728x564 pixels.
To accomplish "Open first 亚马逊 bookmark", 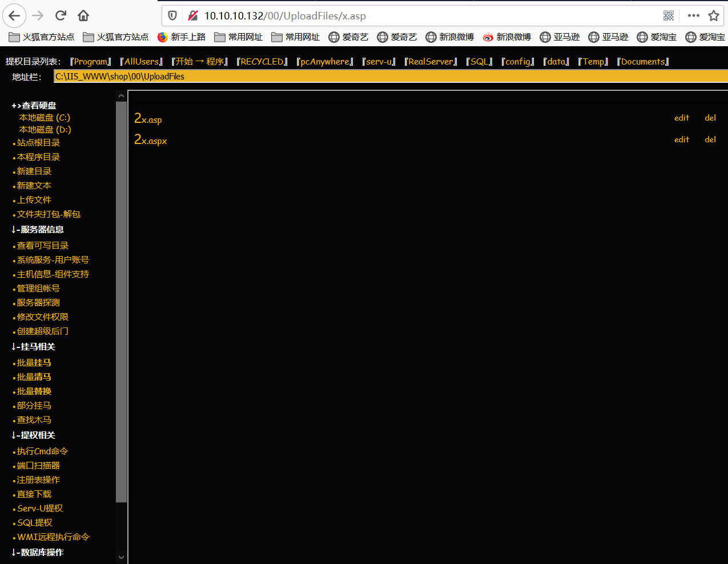I will pos(560,37).
